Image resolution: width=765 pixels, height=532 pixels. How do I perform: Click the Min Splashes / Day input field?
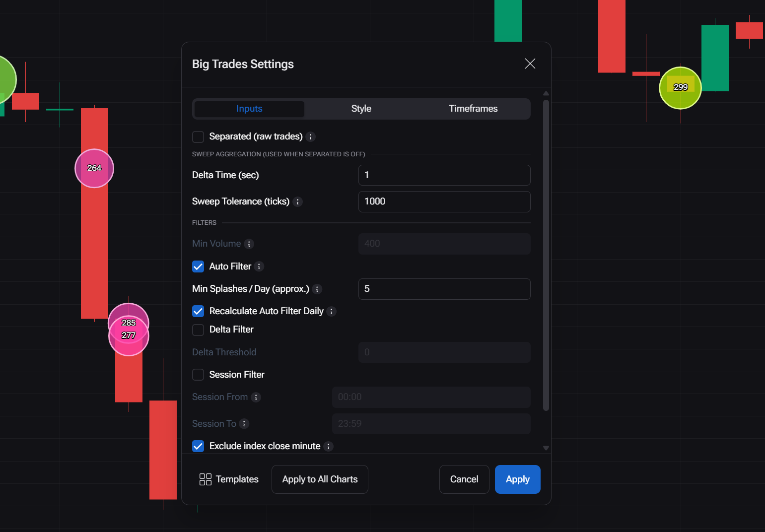click(x=444, y=289)
